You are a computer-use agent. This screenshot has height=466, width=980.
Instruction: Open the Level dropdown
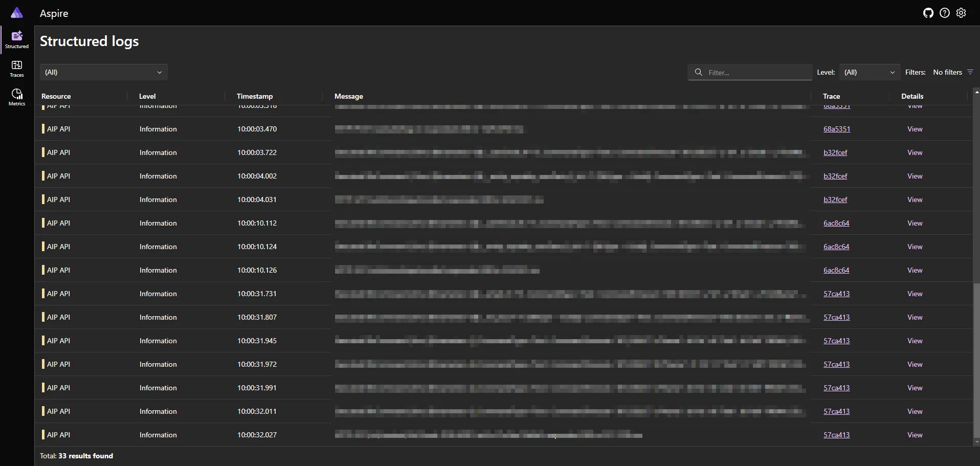click(x=870, y=72)
